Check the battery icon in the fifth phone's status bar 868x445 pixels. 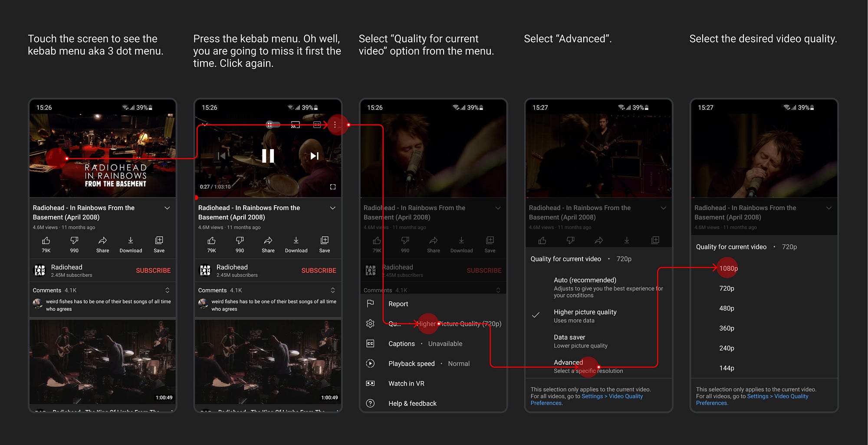812,108
